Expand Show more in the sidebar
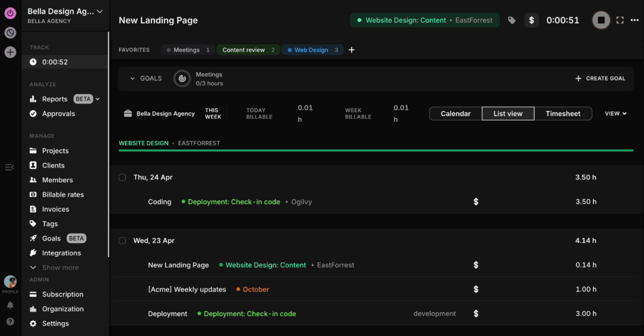This screenshot has width=644, height=336. click(x=54, y=268)
